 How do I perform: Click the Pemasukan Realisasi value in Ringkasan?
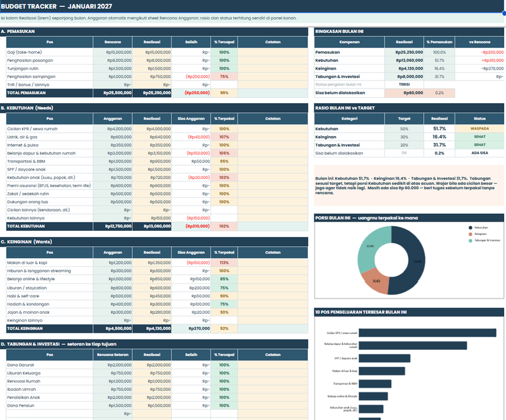click(x=404, y=52)
